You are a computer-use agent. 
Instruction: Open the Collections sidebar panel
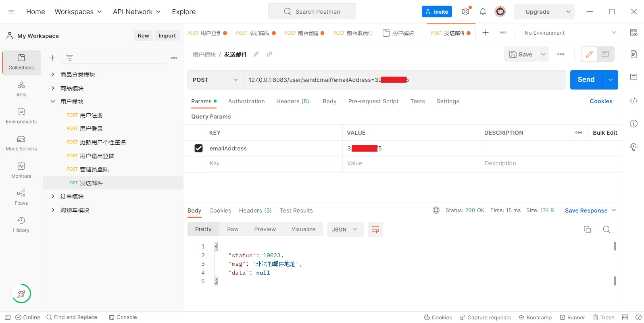21,63
